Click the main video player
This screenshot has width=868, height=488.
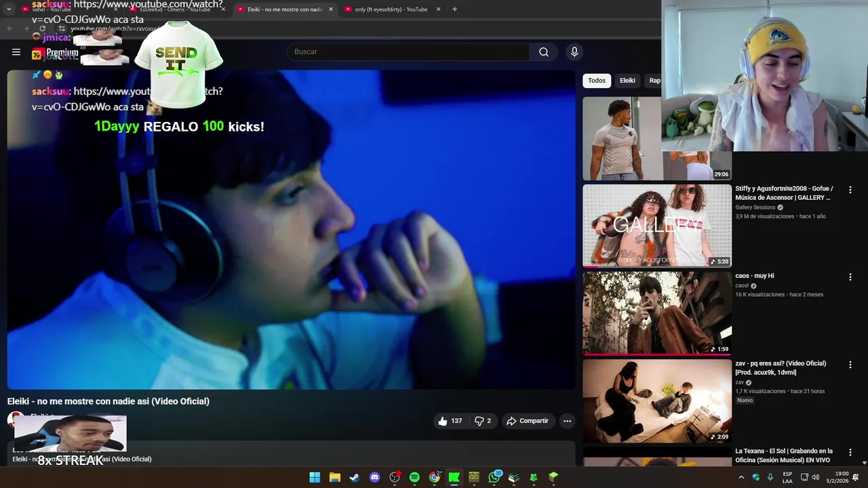pyautogui.click(x=291, y=230)
